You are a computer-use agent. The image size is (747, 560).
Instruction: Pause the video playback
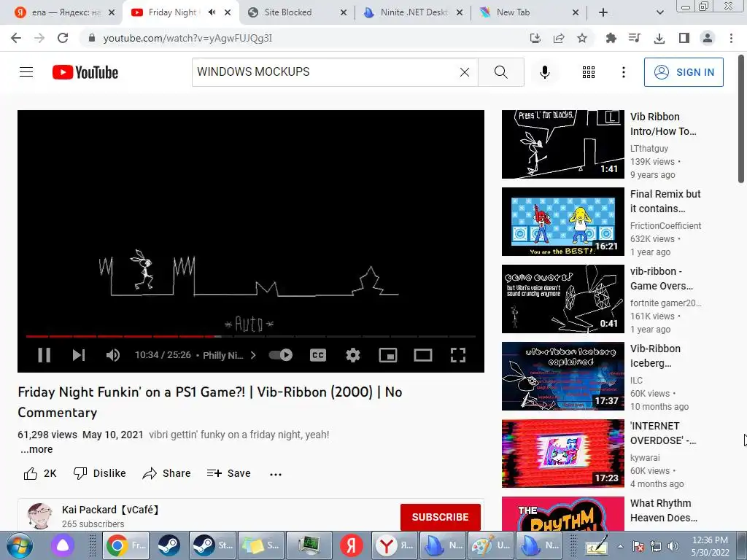(44, 355)
